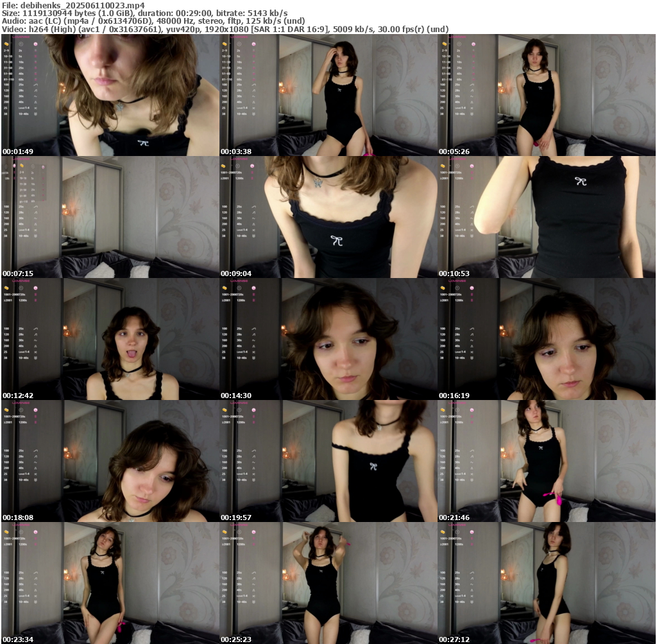657x644 pixels.
Task: Click the Audio line showing aac (LC)
Action: click(x=153, y=21)
